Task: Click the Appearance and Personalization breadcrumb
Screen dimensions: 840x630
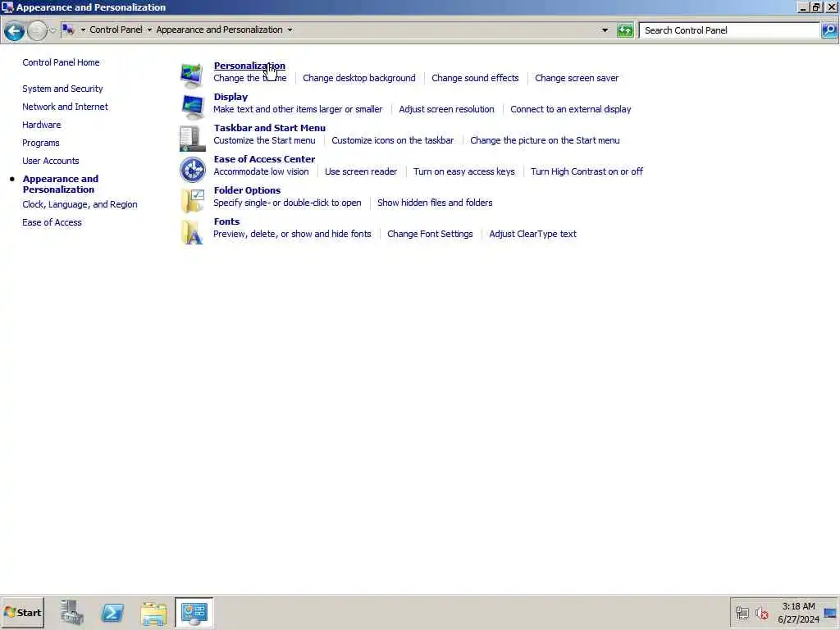Action: 219,30
